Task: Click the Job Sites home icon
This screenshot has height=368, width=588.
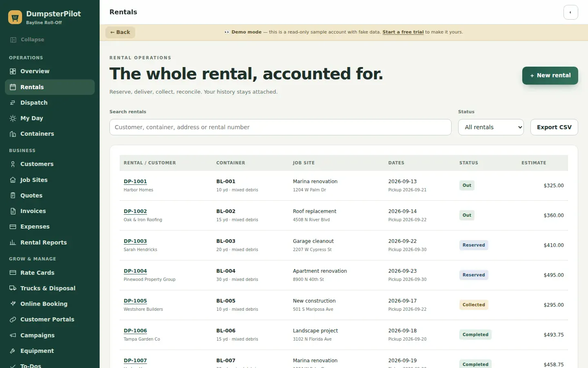Action: pos(13,180)
